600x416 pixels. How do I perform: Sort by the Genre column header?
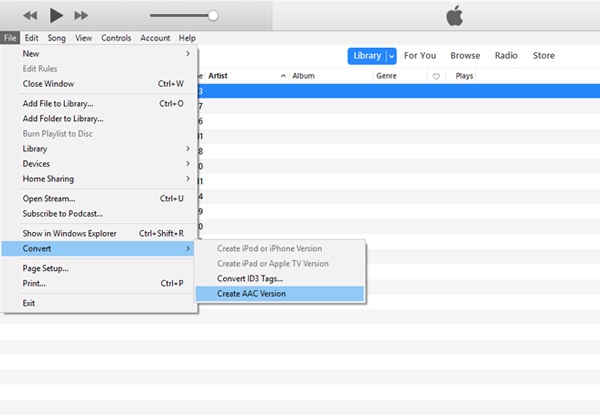pyautogui.click(x=400, y=76)
